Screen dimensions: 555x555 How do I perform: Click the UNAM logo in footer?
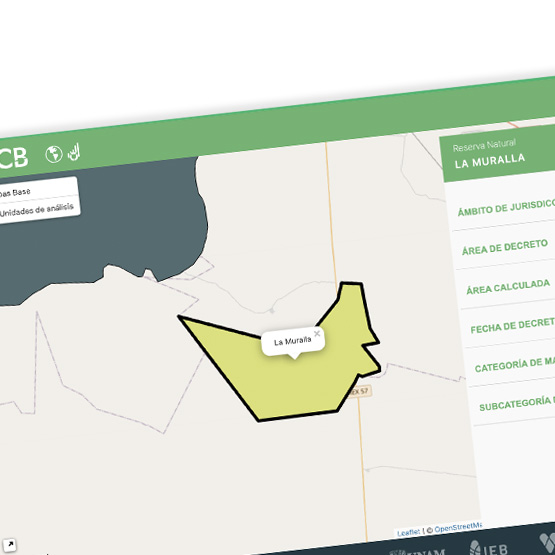point(417,553)
